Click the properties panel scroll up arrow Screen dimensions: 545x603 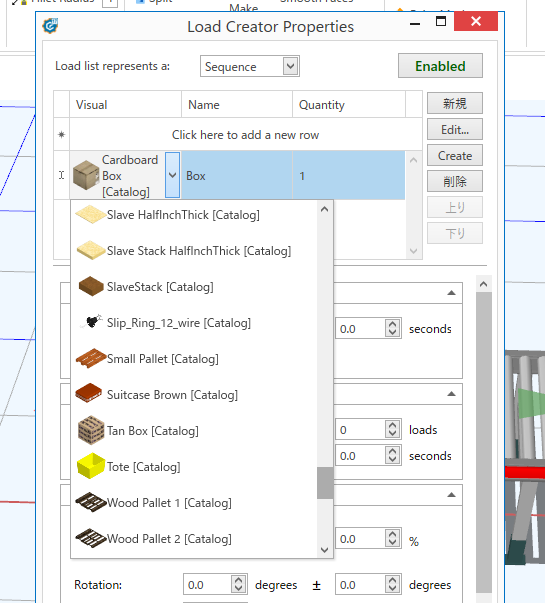point(483,284)
